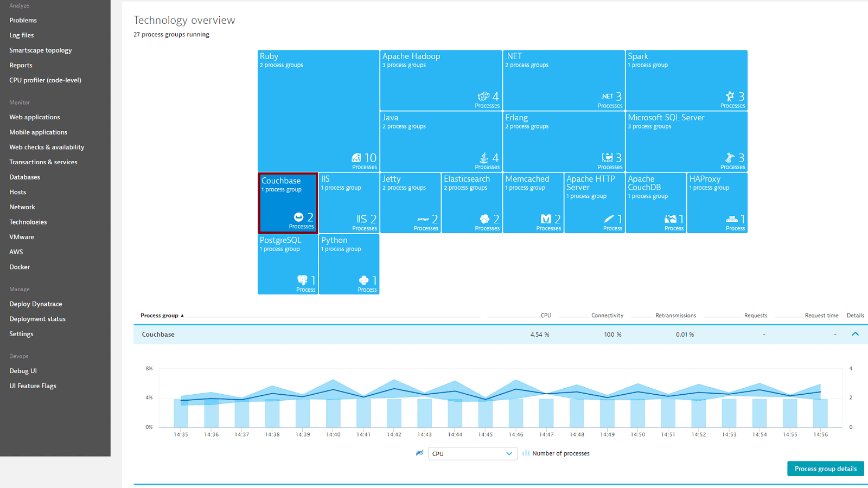Select the Memcached tile title
The width and height of the screenshot is (868, 488).
pos(527,179)
